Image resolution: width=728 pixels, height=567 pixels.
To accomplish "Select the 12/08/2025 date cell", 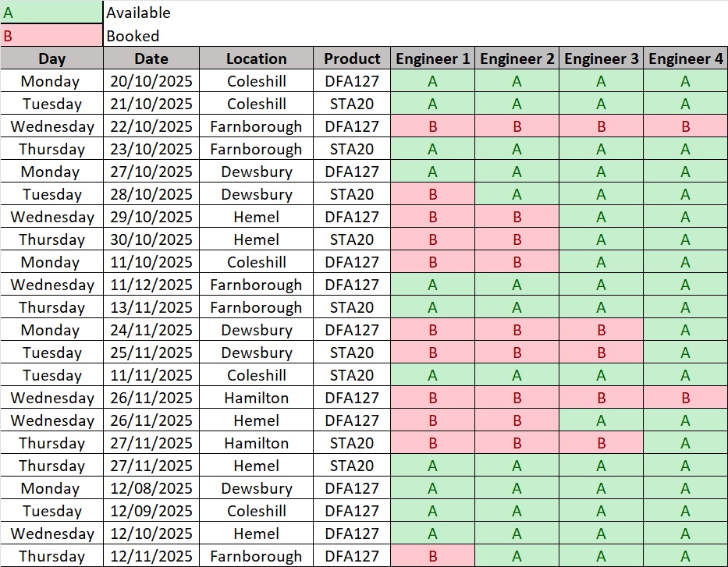I will tap(151, 488).
